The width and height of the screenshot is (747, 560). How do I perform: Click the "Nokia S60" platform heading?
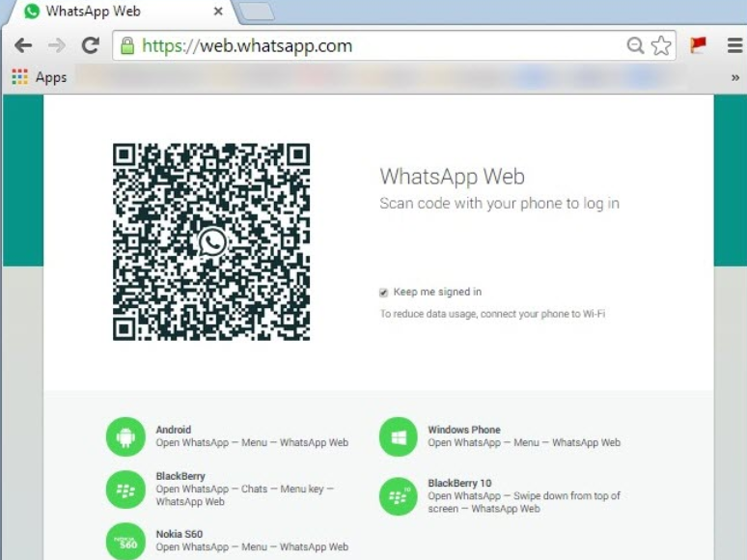click(180, 534)
